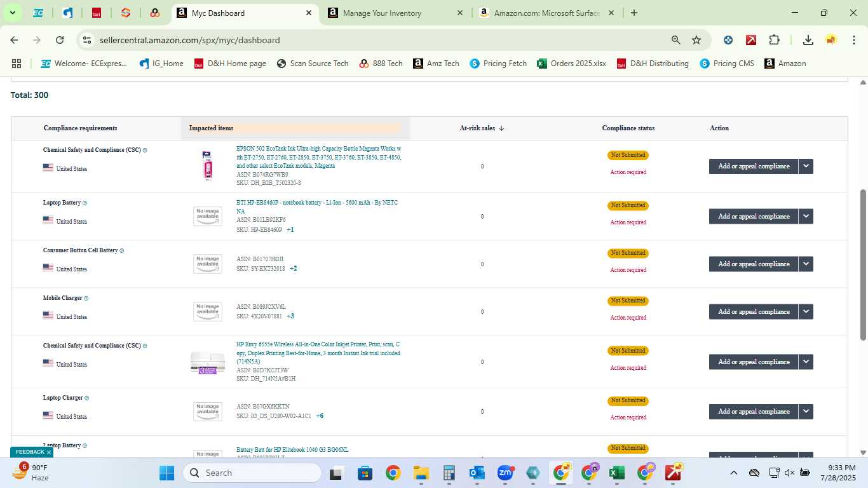Open the Scan Source Tech bookmark
Image resolution: width=868 pixels, height=488 pixels.
point(313,64)
